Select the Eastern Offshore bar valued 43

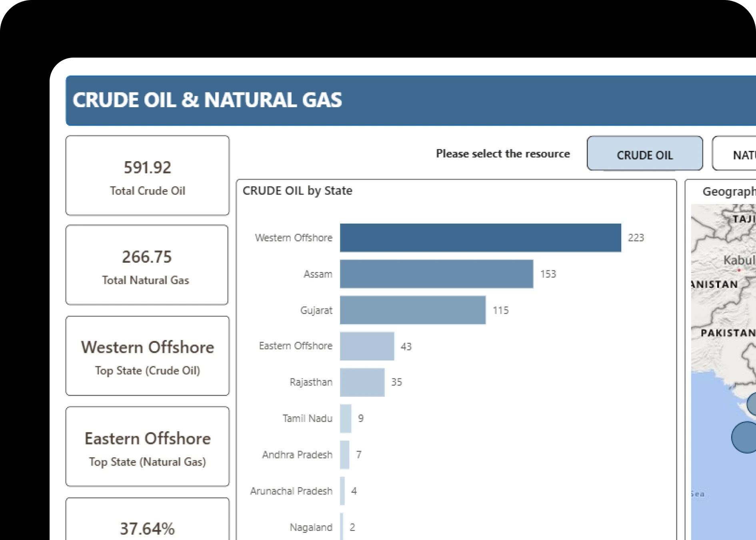coord(367,346)
